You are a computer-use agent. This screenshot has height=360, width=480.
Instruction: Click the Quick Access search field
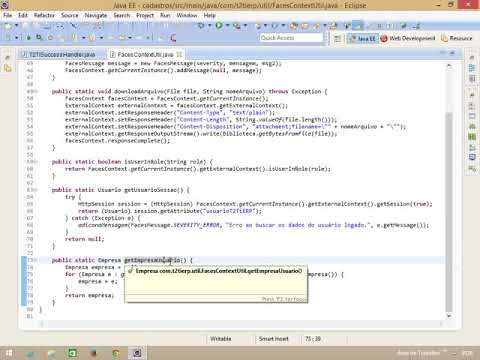[291, 38]
